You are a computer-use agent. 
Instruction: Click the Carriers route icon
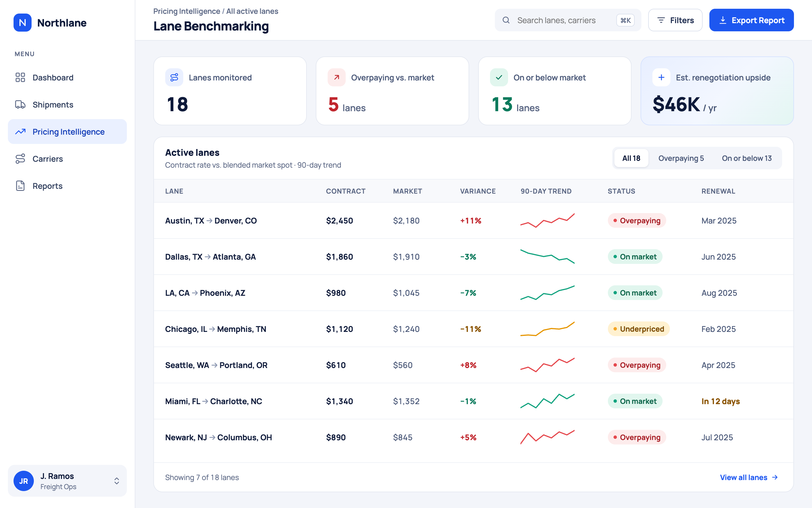[20, 159]
